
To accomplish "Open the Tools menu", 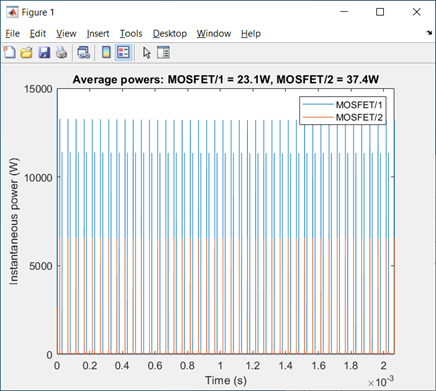I will click(131, 33).
